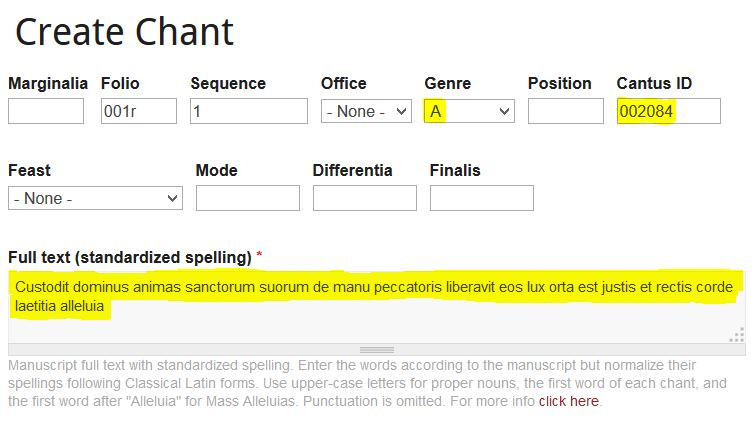Screen dimensions: 756x431
Task: Click the Differentia input box
Action: (x=364, y=198)
